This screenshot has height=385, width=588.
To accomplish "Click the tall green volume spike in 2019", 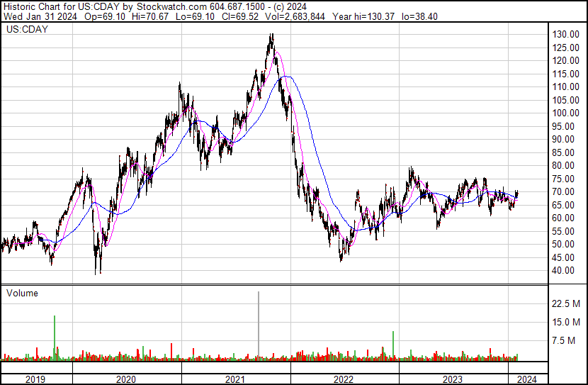I will pyautogui.click(x=55, y=337).
